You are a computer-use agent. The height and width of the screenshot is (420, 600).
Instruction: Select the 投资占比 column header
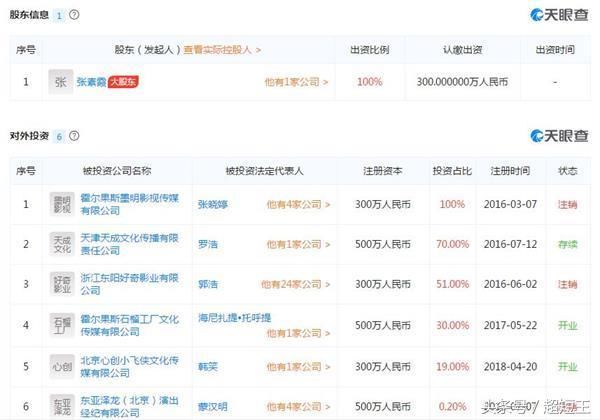tap(452, 171)
